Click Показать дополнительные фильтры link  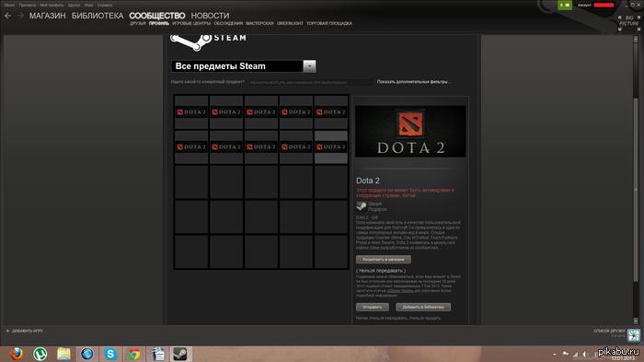point(414,82)
